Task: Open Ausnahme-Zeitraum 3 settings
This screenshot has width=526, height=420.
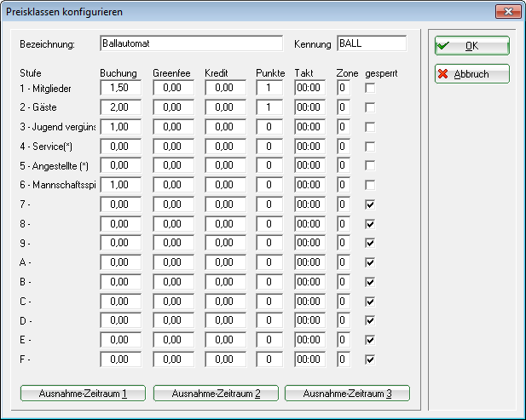Action: (347, 394)
